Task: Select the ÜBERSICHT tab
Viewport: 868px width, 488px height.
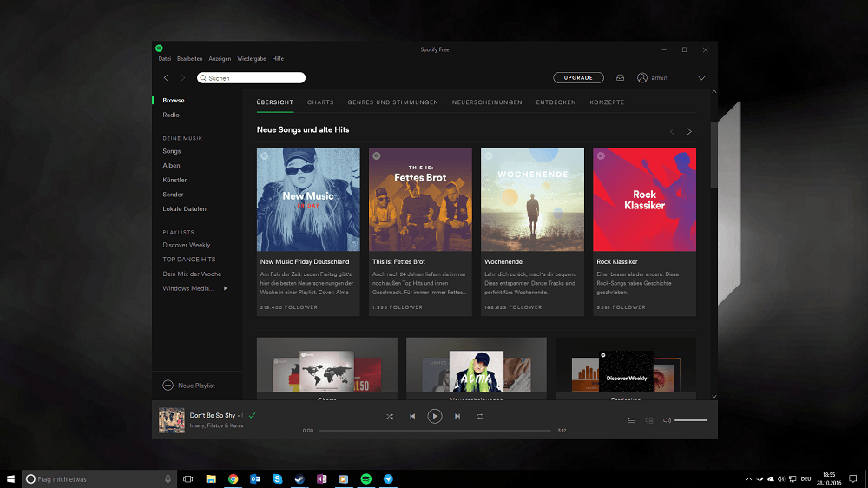Action: (275, 102)
